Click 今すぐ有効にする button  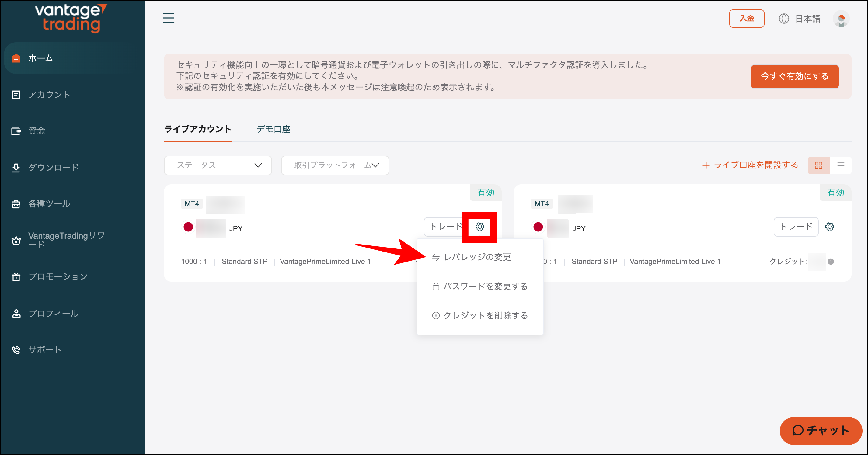[x=794, y=76]
